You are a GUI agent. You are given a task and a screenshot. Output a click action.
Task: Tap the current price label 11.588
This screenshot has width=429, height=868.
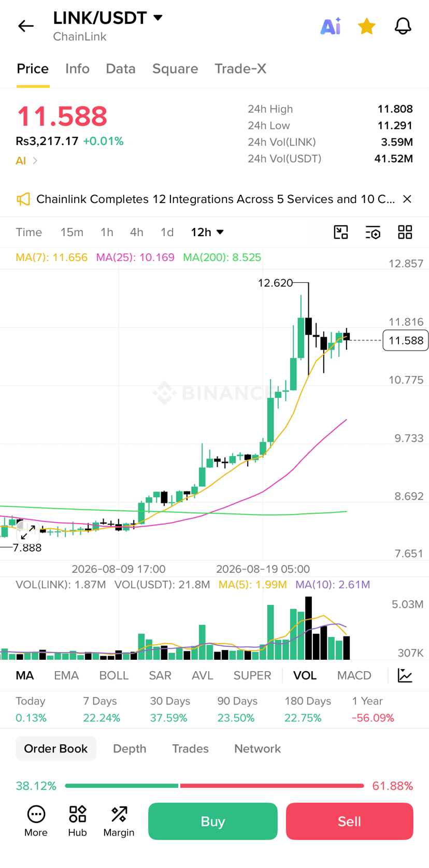tap(406, 340)
